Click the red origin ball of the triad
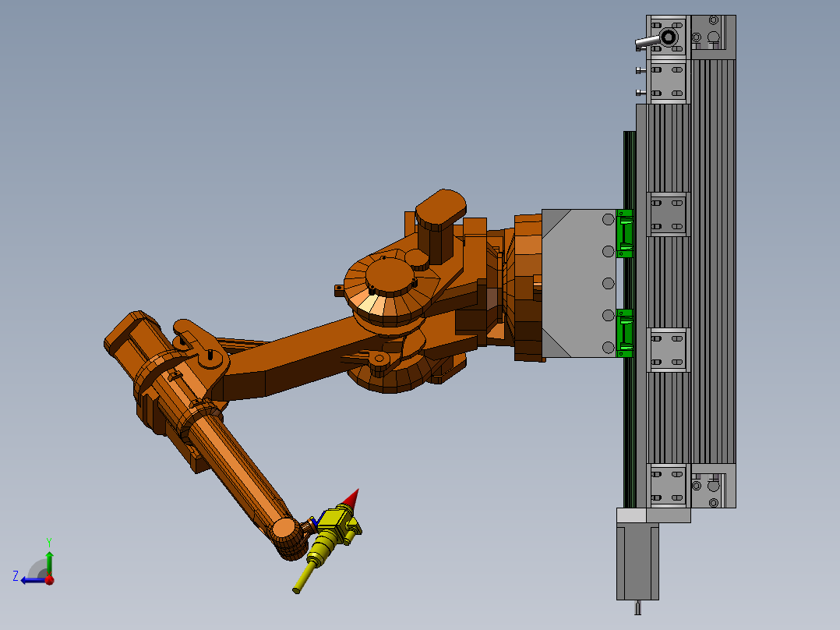This screenshot has height=630, width=840. [49, 579]
